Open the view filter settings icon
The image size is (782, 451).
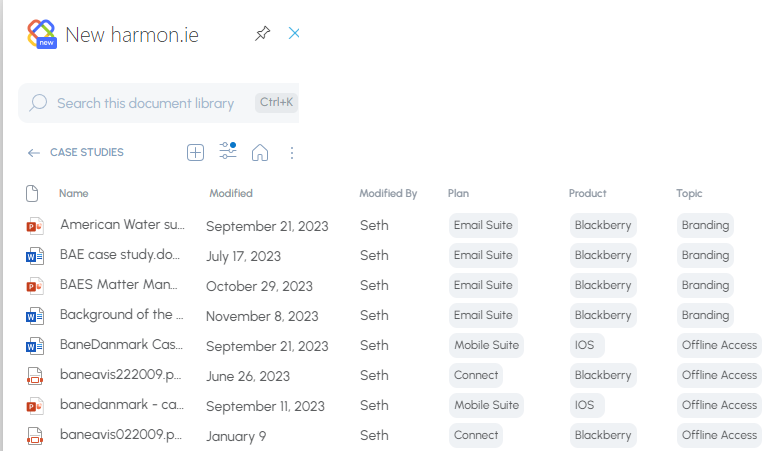[228, 151]
